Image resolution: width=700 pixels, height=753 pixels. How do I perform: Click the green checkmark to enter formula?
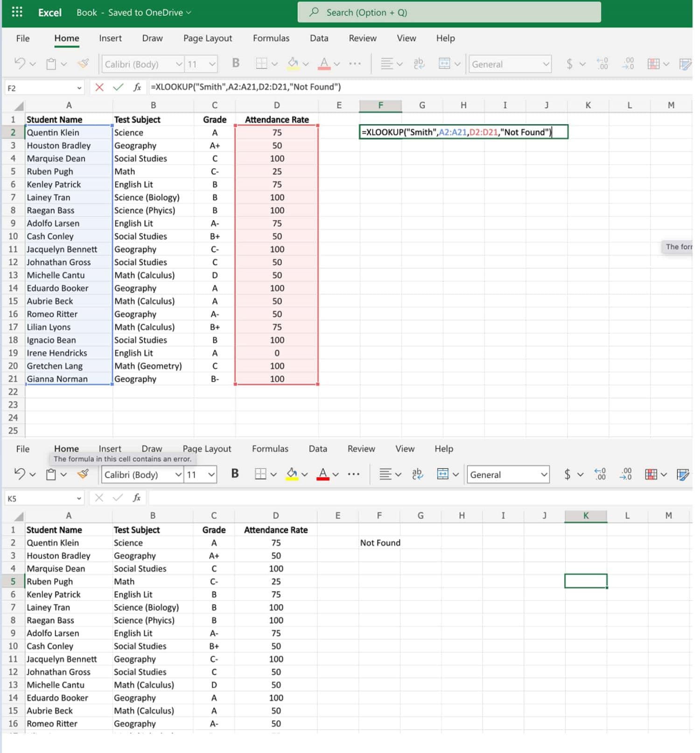[118, 87]
